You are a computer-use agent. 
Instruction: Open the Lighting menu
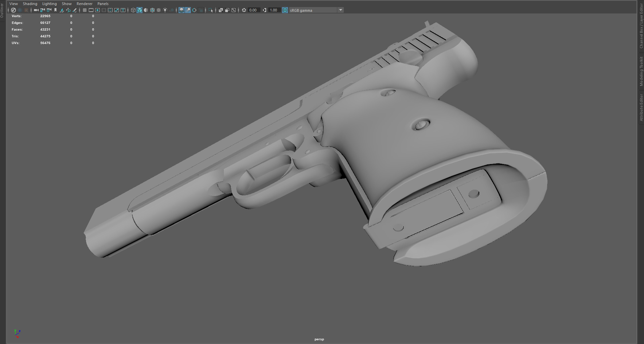pyautogui.click(x=49, y=4)
